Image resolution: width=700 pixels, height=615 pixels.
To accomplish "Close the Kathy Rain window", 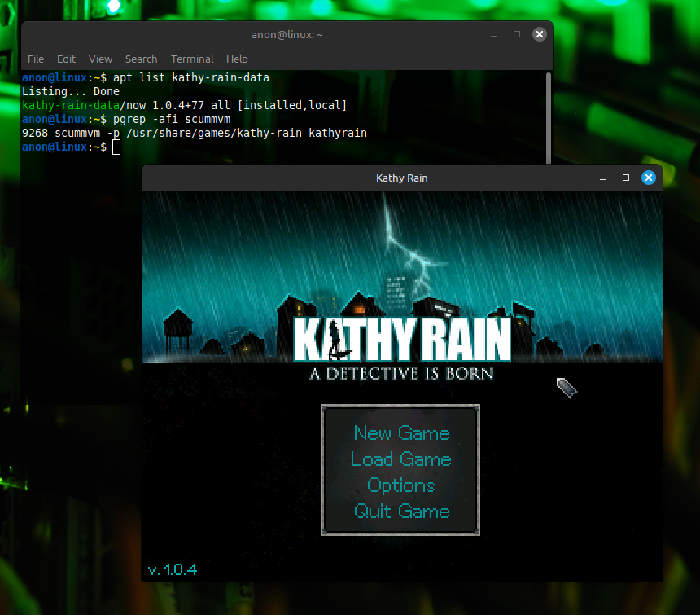I will pos(648,178).
